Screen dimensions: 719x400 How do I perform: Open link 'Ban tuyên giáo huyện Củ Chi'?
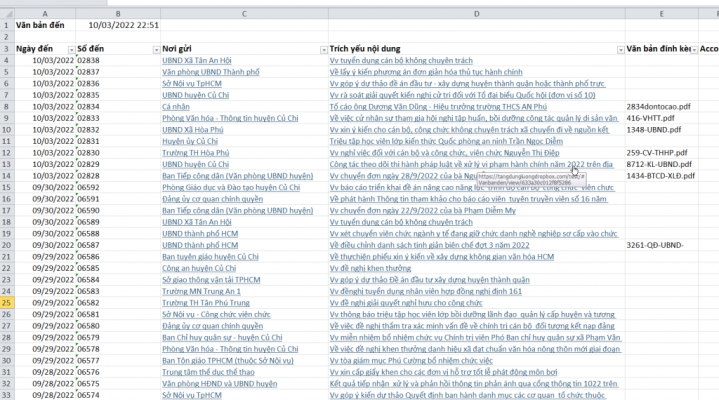[x=210, y=256]
